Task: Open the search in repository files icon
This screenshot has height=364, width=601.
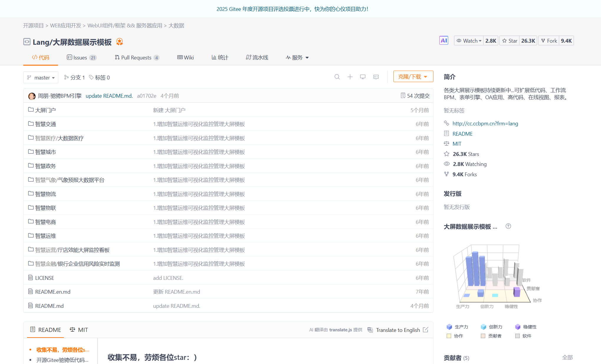Action: (337, 77)
